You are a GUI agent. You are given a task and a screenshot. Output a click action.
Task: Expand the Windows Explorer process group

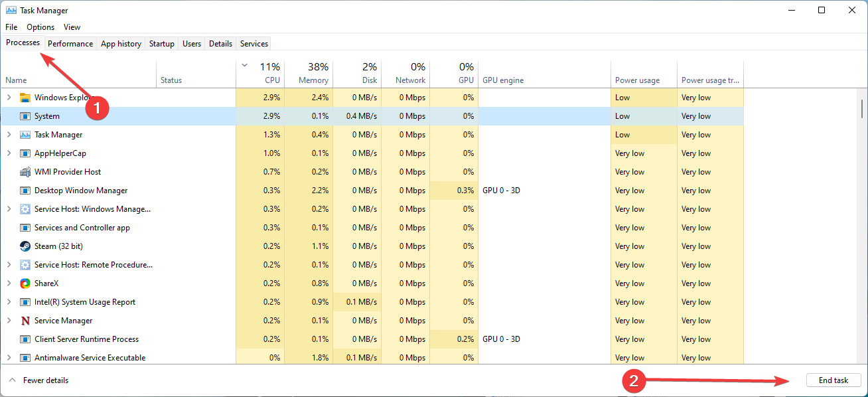point(9,98)
